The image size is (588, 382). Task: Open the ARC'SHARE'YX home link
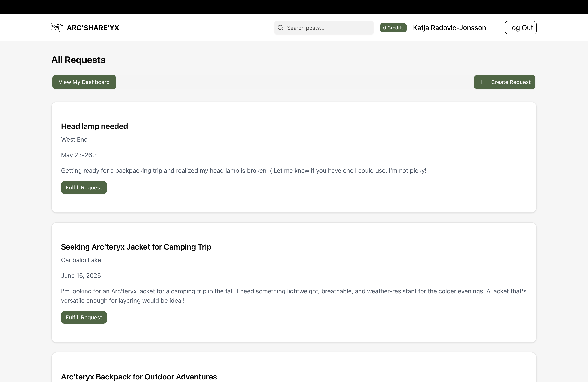tap(93, 28)
